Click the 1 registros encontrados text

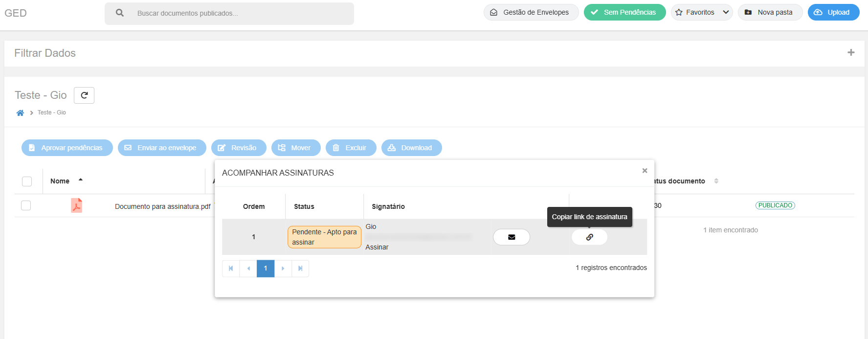tap(611, 268)
